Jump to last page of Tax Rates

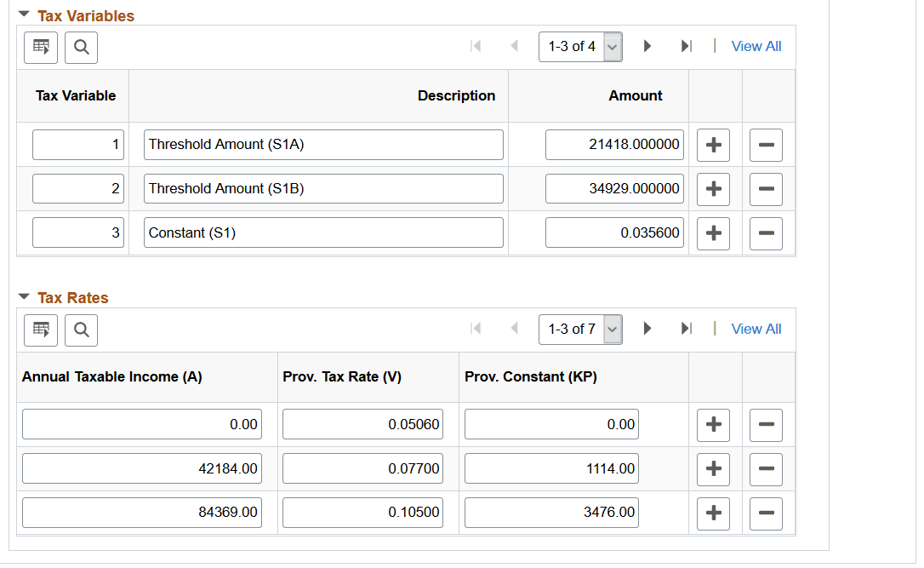tap(687, 329)
